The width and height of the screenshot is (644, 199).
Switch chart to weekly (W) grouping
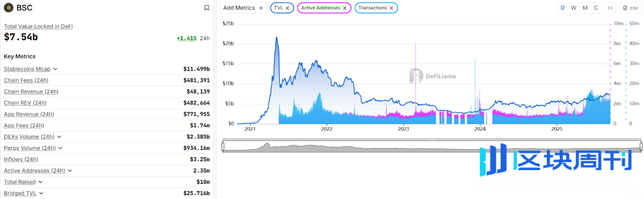coord(574,8)
